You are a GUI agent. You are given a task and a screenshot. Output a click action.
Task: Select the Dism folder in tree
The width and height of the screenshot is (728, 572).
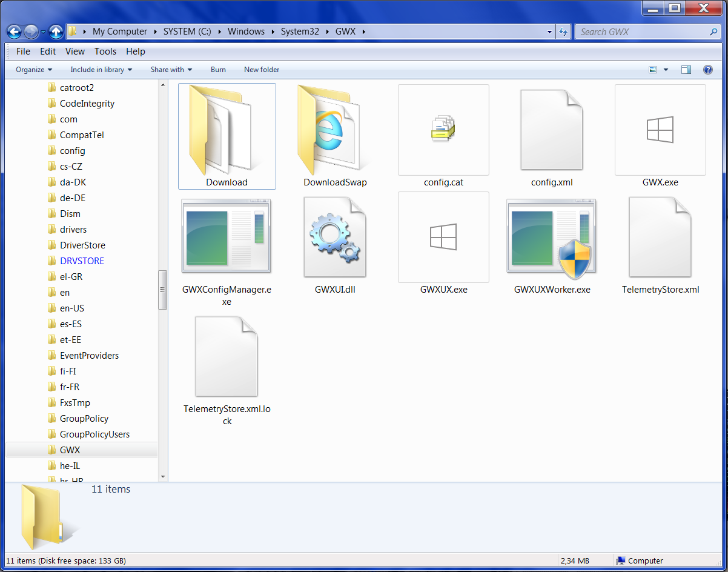[x=70, y=214]
